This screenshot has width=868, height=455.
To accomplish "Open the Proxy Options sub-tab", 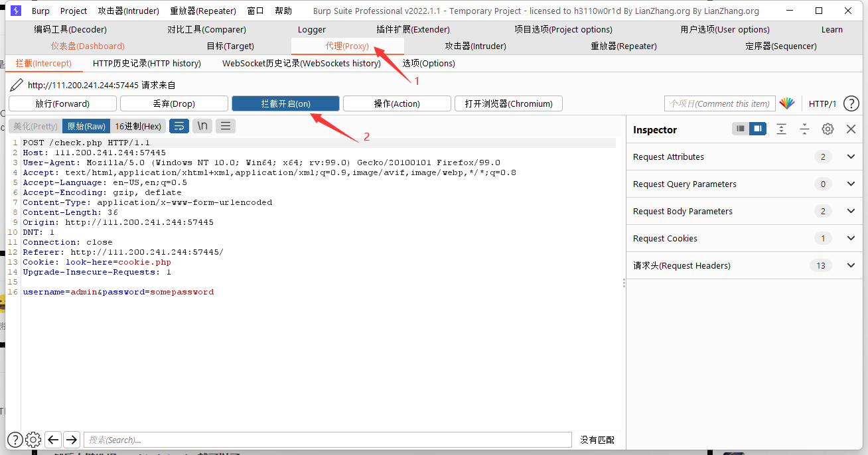I will [429, 63].
